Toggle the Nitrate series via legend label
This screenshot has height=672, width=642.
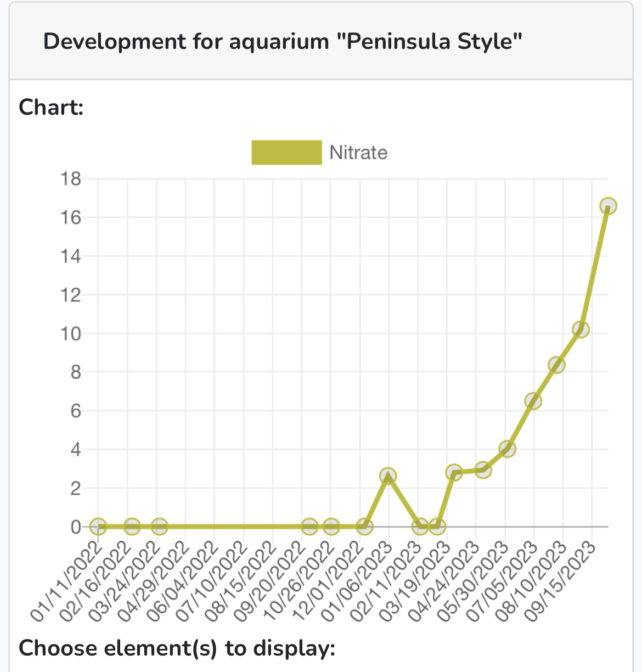click(358, 153)
